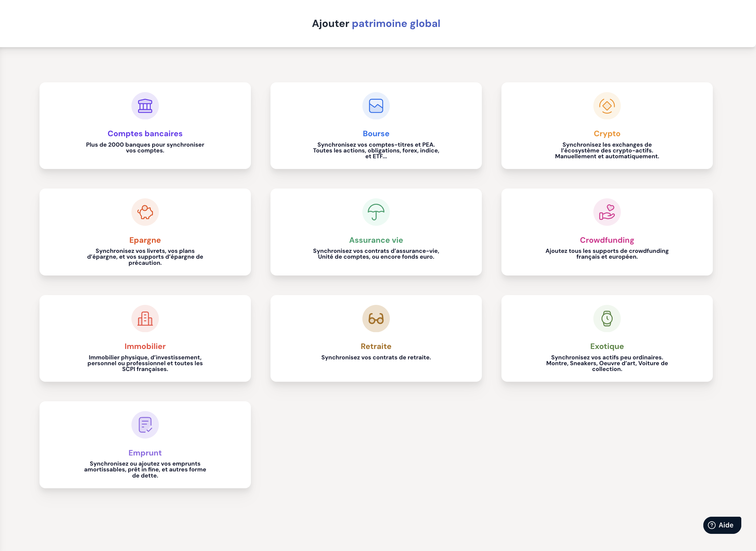Click 'Synchronisez les exchanges de' description
This screenshot has width=756, height=551.
[x=607, y=145]
